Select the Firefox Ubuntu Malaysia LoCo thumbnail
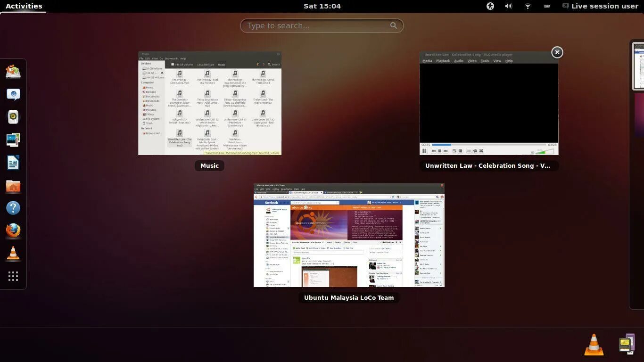Screen dimensions: 644x362 (x=349, y=235)
